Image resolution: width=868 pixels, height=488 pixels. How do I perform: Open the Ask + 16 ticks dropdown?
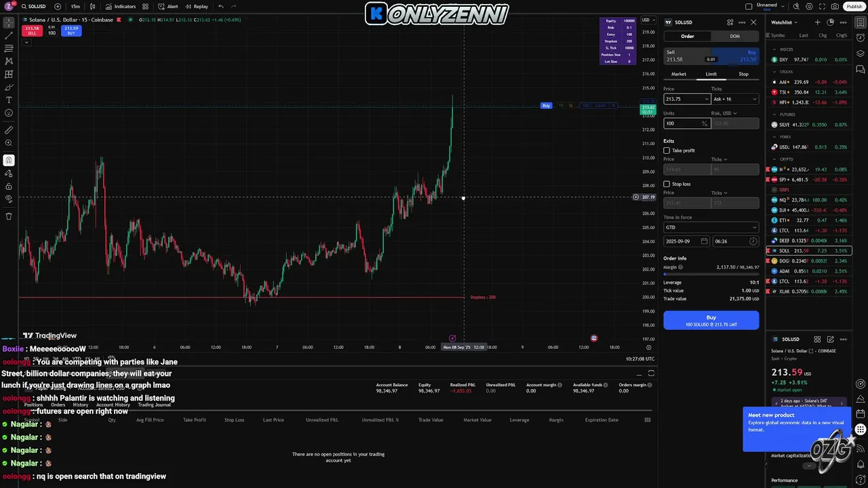click(x=735, y=99)
